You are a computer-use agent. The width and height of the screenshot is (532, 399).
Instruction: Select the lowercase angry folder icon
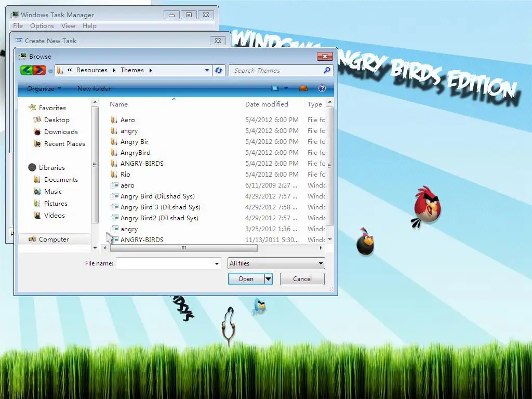114,130
